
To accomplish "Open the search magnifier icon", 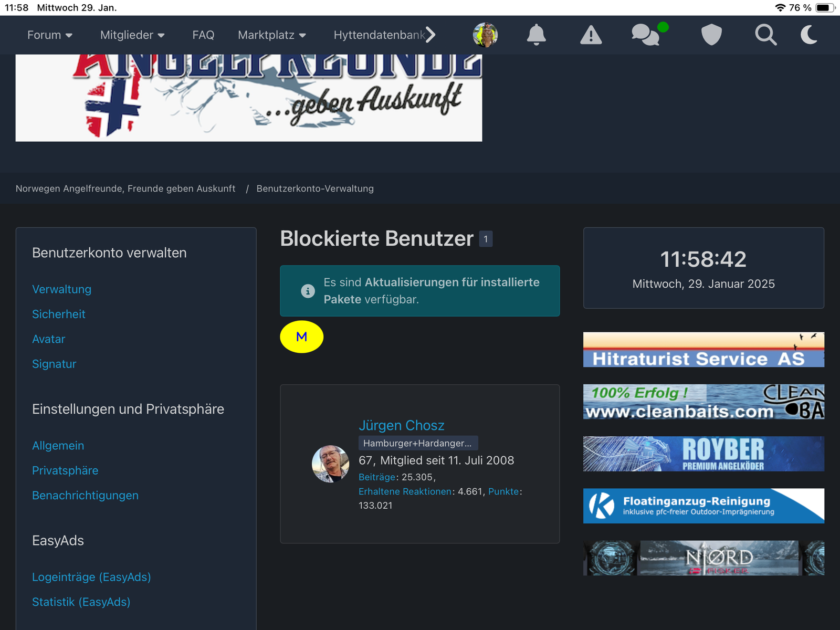I will [x=765, y=35].
